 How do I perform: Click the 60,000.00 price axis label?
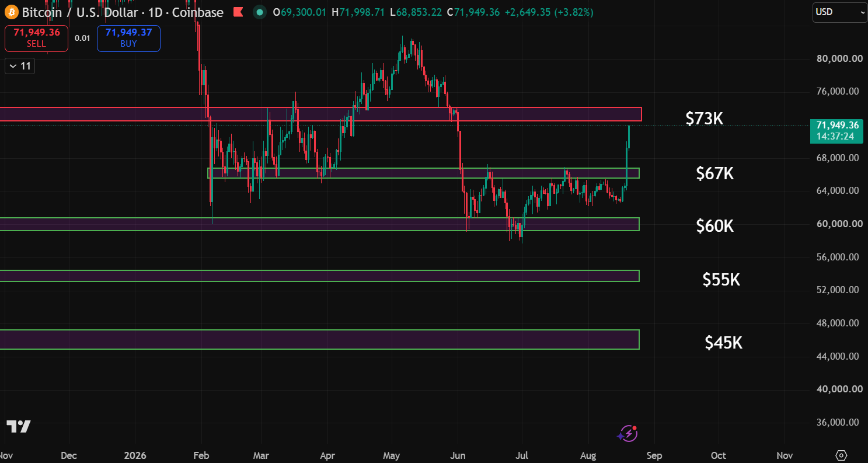(839, 224)
